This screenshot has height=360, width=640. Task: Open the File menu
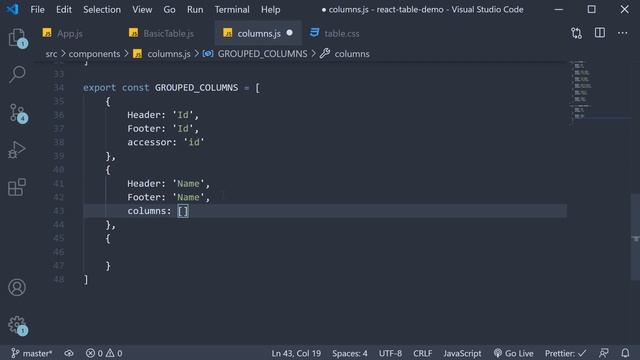click(x=38, y=9)
